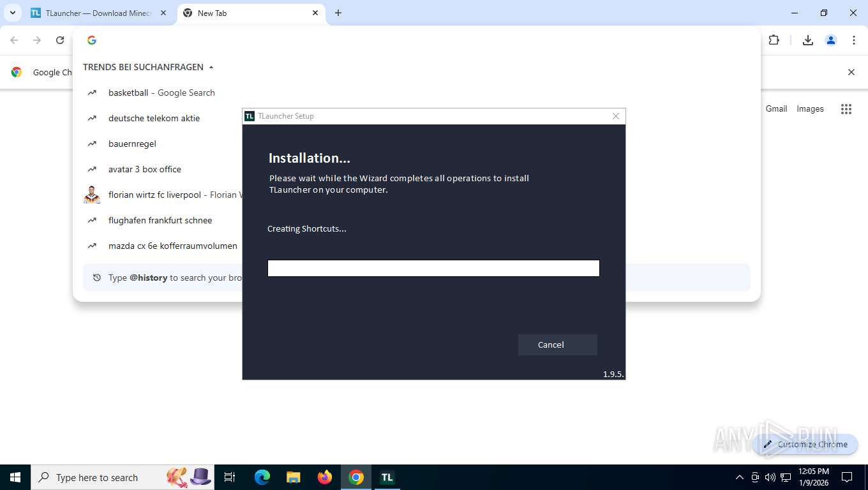Click Customize Chrome button
This screenshot has height=490, width=868.
805,444
